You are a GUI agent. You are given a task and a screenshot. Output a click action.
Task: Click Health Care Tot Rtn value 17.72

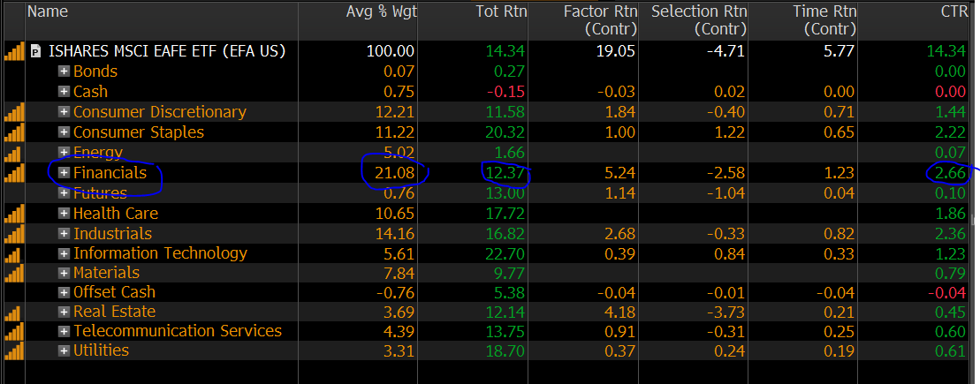coord(505,214)
